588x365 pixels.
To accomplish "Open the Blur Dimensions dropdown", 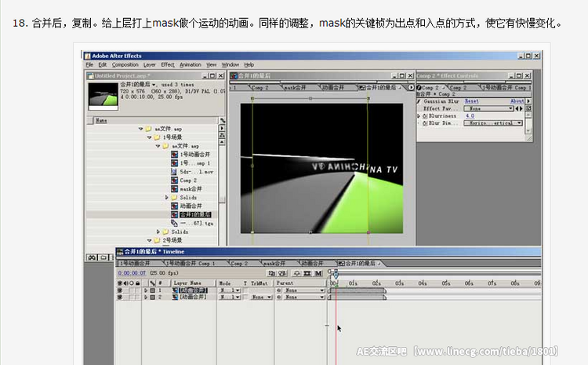I will 493,123.
